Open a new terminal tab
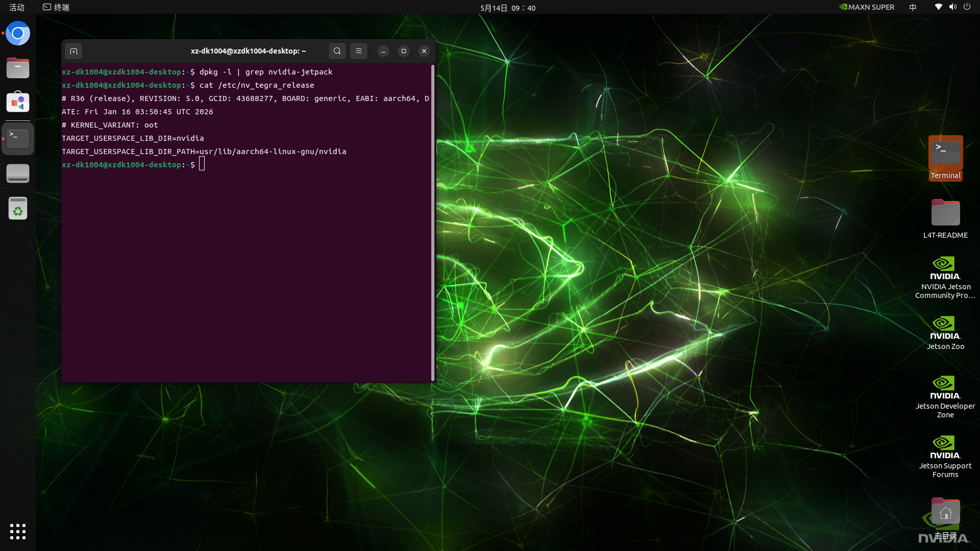This screenshot has width=980, height=551. (73, 51)
